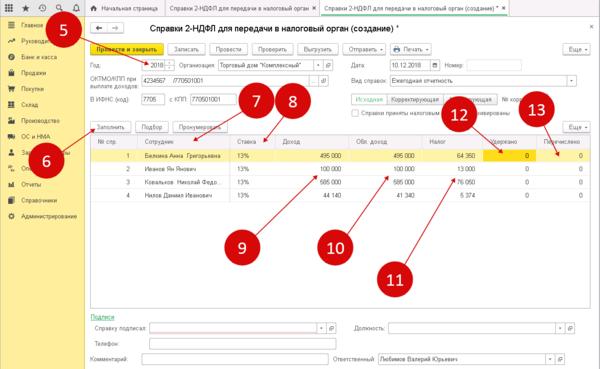Open the sections menu grid icon
Image resolution: width=600 pixels, height=369 pixels.
[x=9, y=8]
